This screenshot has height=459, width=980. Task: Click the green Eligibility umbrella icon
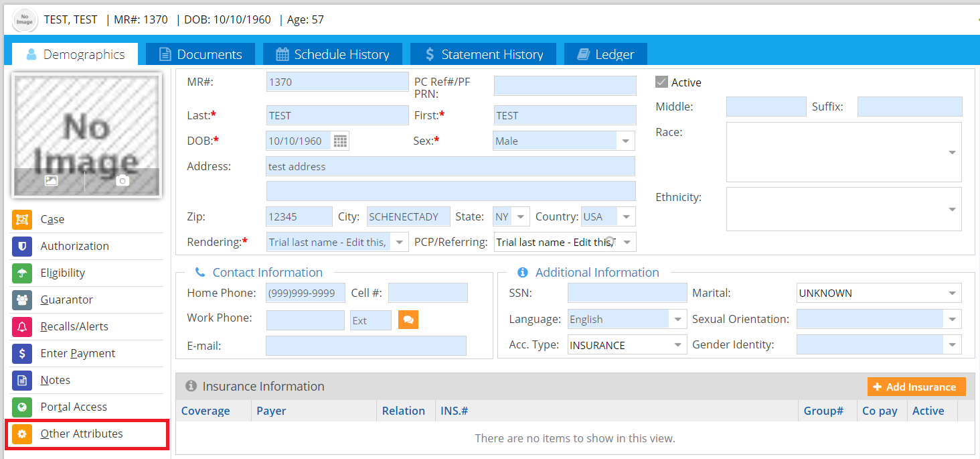[22, 273]
